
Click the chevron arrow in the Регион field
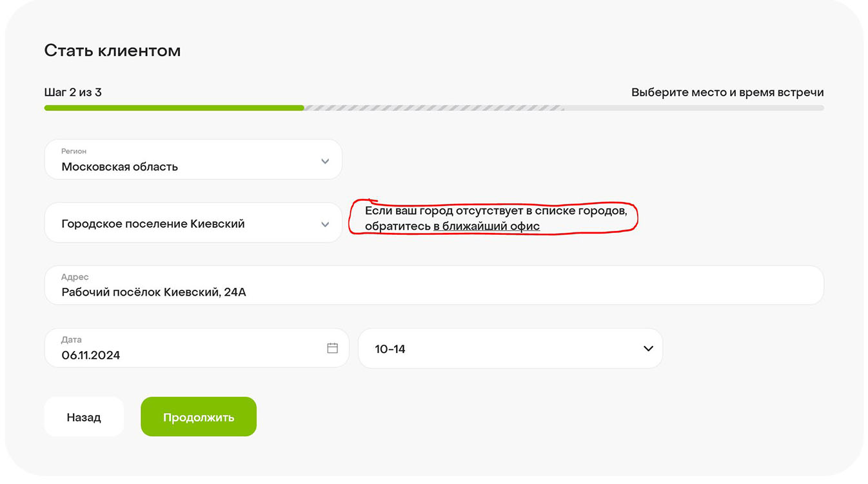pos(325,161)
